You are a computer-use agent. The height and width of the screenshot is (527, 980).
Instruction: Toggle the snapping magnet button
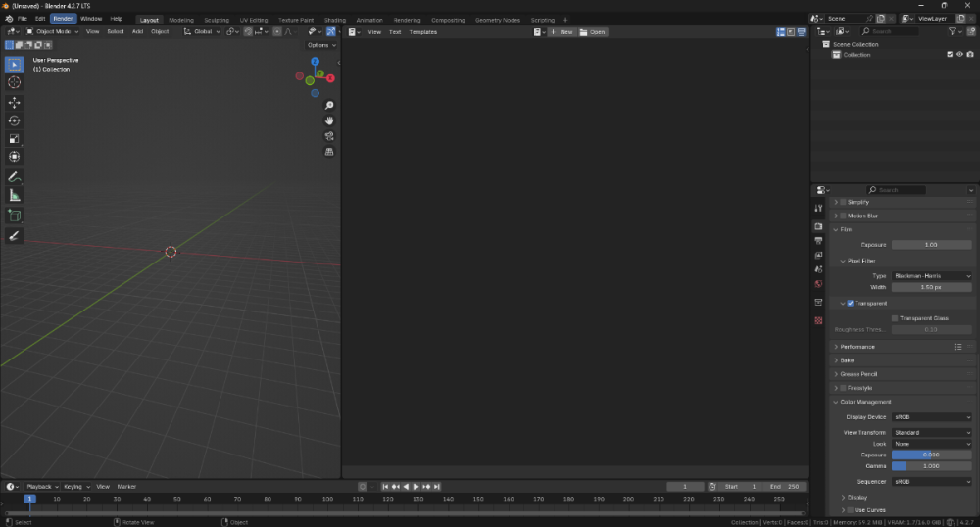(248, 32)
